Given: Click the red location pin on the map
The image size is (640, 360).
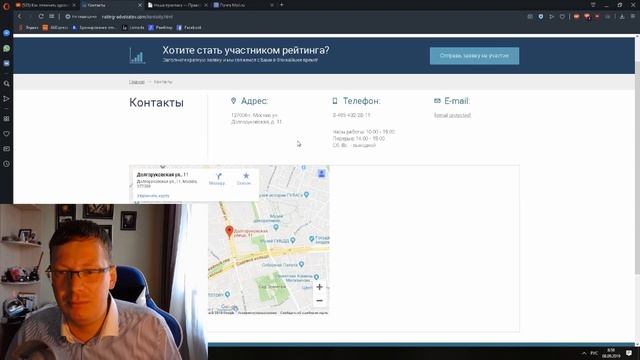Looking at the screenshot, I should [x=229, y=232].
